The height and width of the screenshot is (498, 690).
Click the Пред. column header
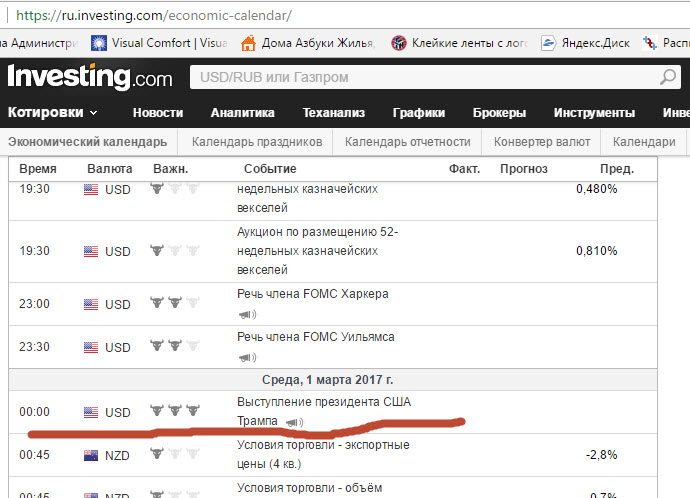tap(617, 169)
